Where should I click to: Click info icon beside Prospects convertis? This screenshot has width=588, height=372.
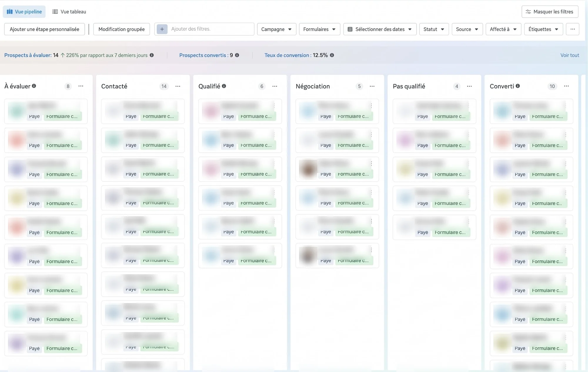pos(237,55)
